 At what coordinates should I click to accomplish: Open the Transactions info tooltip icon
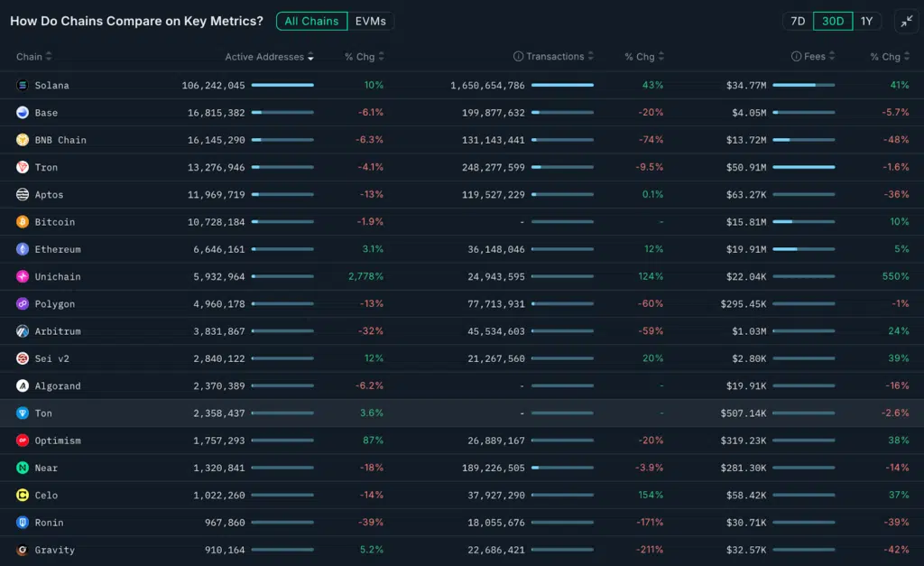518,57
